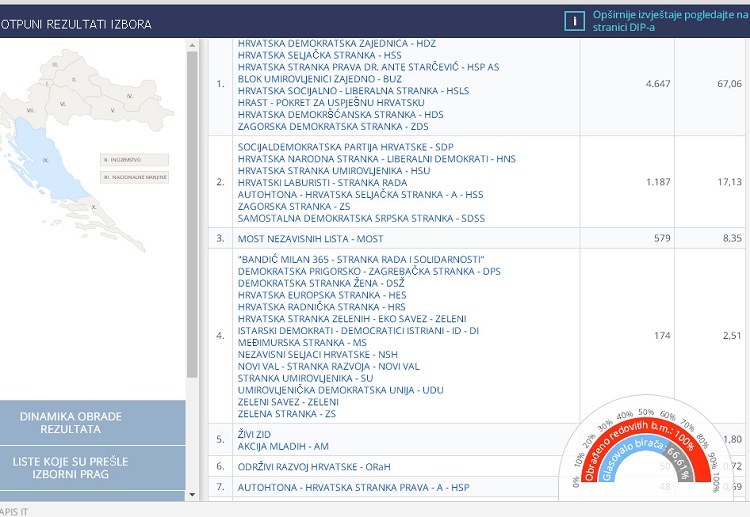Click Most nezavisnih lista - MOST
Viewport: 750px width, 517px height.
click(310, 239)
